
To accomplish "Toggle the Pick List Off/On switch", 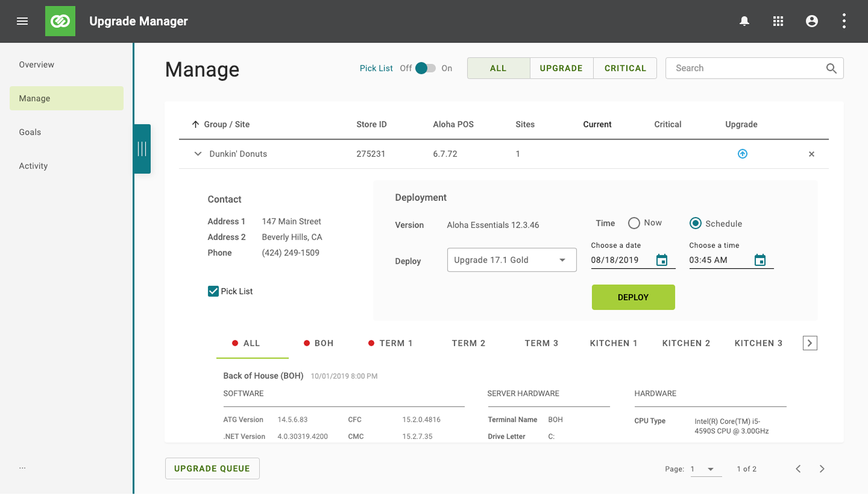I will pyautogui.click(x=425, y=68).
